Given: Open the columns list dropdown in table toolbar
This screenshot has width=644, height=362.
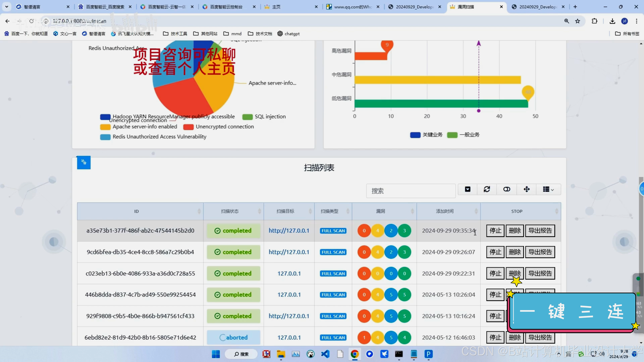Looking at the screenshot, I should click(x=548, y=189).
